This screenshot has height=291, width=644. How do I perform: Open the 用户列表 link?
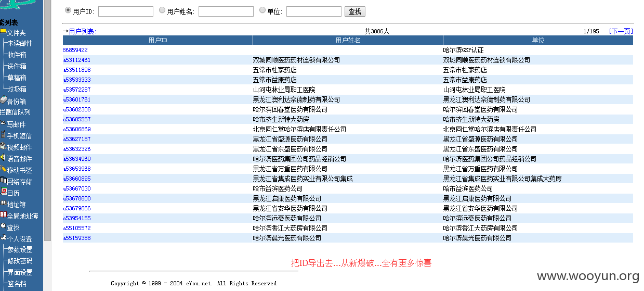coord(82,31)
